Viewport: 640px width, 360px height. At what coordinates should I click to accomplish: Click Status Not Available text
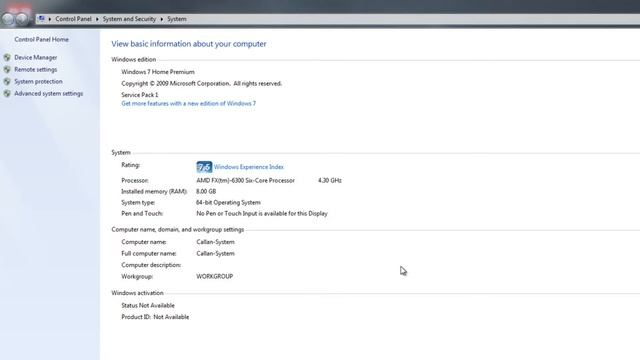point(148,305)
